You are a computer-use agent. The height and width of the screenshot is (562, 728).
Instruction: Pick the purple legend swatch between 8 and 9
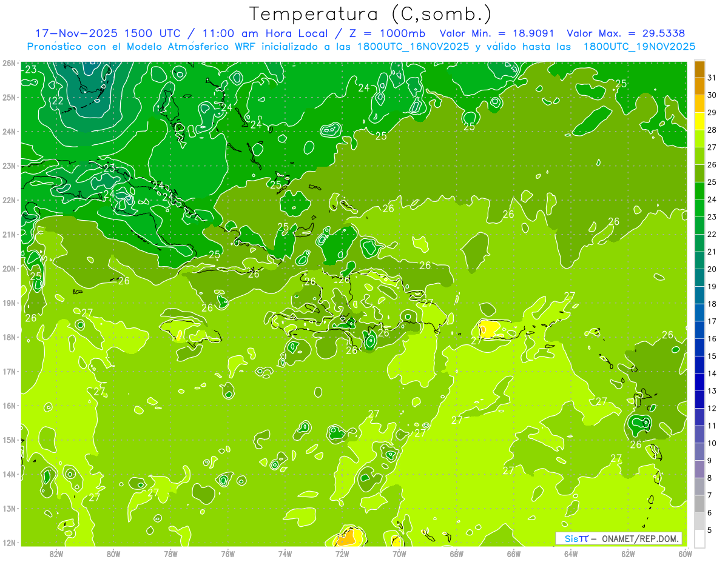tap(699, 469)
